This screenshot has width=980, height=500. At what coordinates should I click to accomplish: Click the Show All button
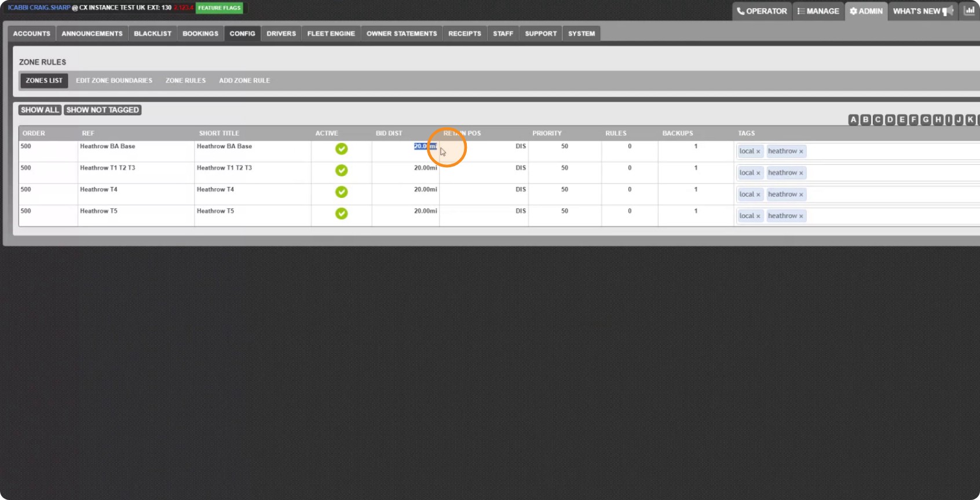pos(40,110)
